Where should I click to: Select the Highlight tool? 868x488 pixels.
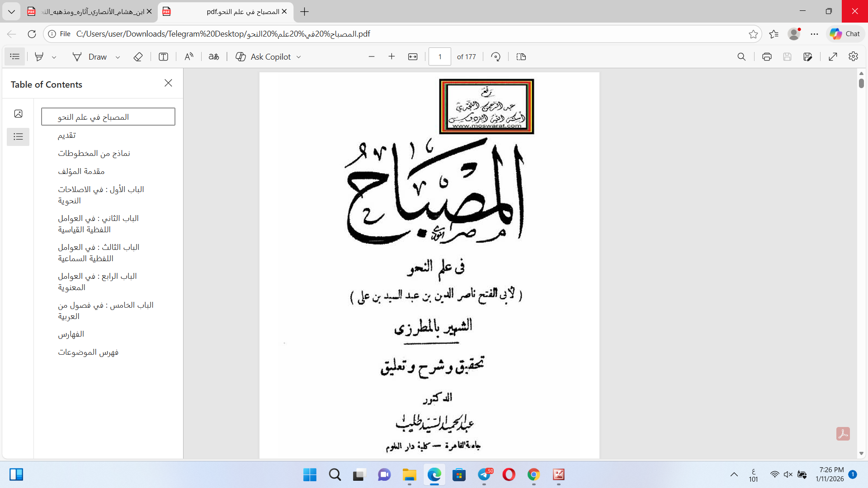(x=39, y=56)
